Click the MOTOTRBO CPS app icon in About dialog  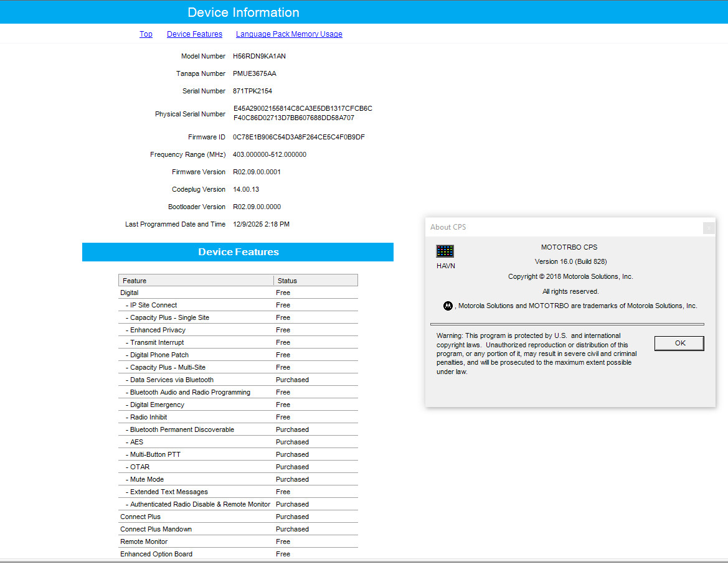[445, 251]
